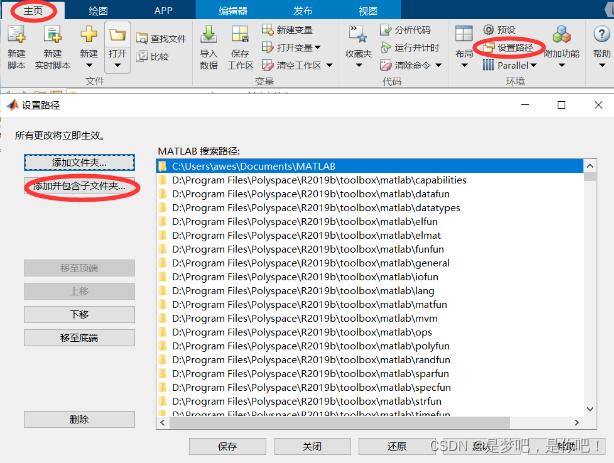Screen dimensions: 614x463
Task: Switch to the Publish (发布) tab
Action: 302,11
